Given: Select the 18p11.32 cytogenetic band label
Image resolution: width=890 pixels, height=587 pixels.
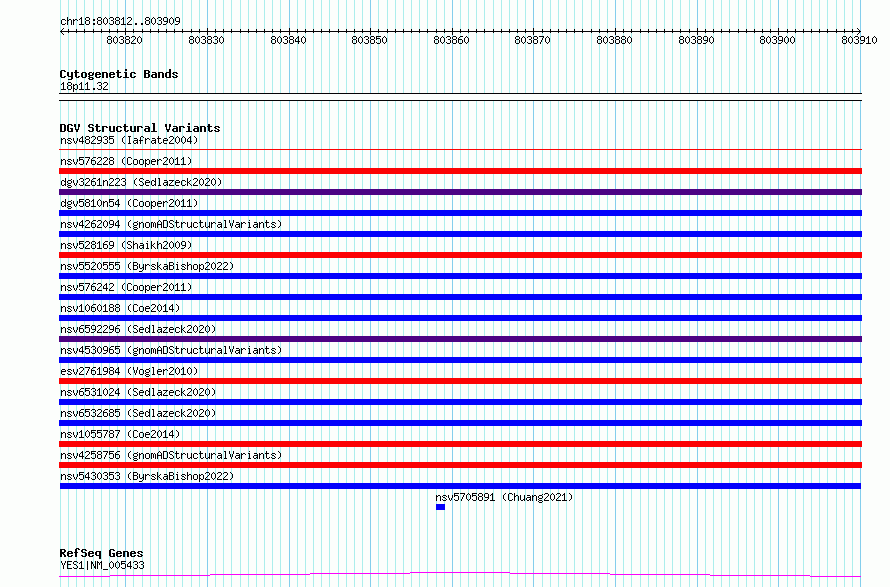Looking at the screenshot, I should [84, 86].
